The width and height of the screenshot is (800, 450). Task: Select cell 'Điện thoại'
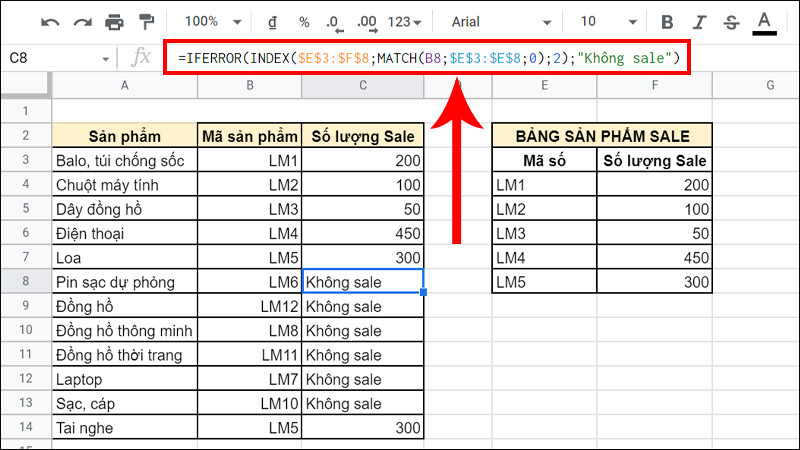(x=124, y=233)
